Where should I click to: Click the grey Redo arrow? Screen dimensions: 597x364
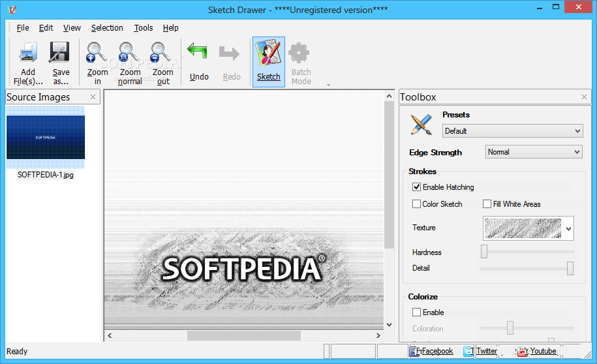click(x=229, y=53)
